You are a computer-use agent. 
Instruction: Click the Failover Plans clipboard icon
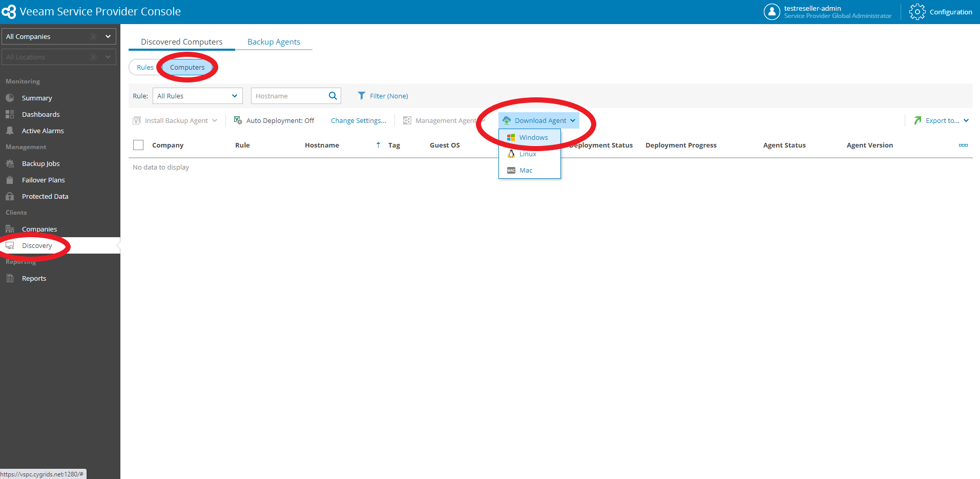10,180
